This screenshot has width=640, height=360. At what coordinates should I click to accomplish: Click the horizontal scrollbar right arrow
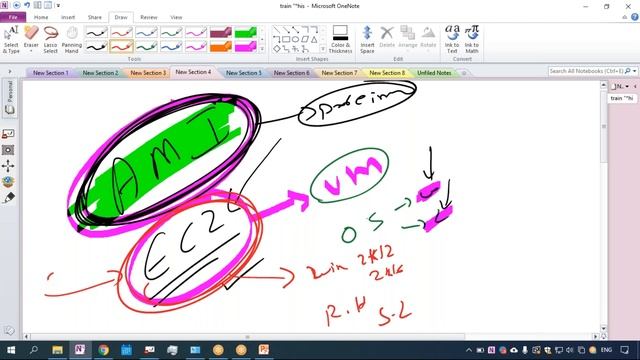click(596, 337)
